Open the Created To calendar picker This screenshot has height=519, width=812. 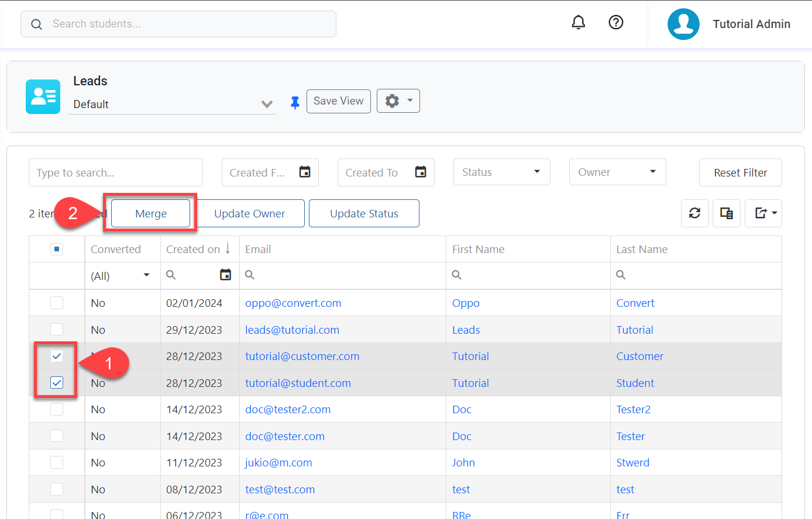[x=421, y=172]
